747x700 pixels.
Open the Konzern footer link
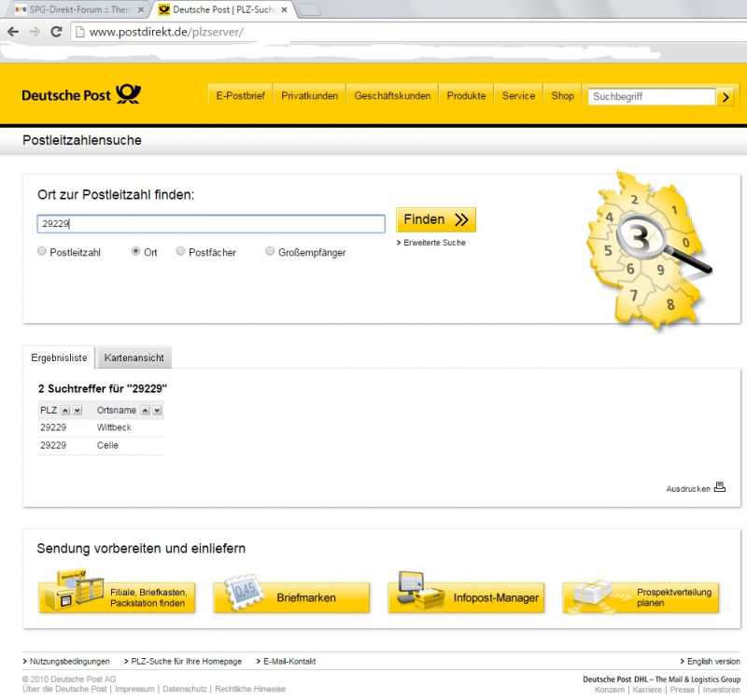click(x=610, y=690)
